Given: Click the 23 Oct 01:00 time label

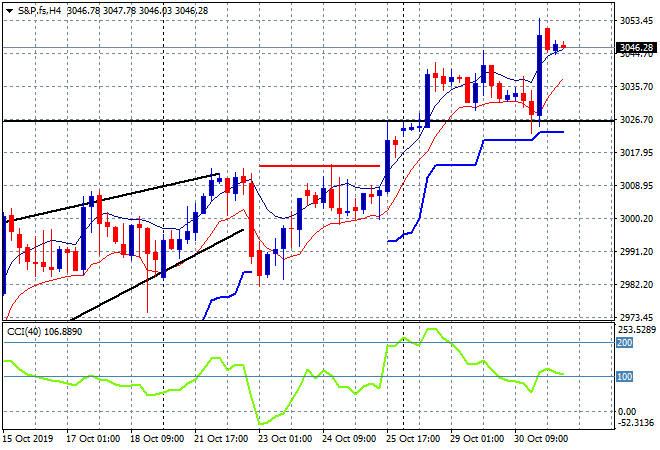Looking at the screenshot, I should [285, 439].
